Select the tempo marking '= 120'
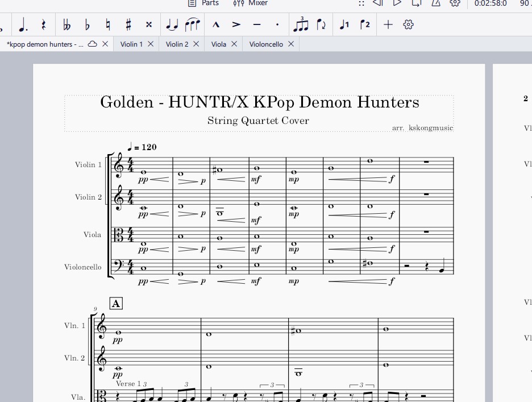The height and width of the screenshot is (402, 532). tap(142, 147)
